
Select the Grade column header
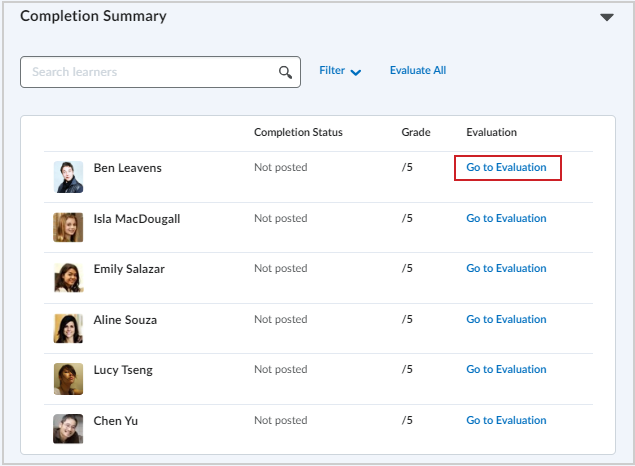(416, 132)
